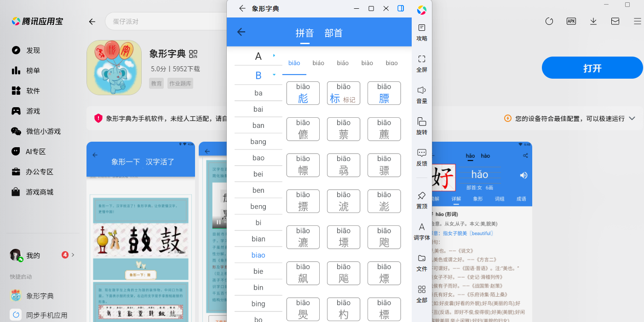Go back using the blue header arrow
Viewport: 644px width, 322px height.
pyautogui.click(x=241, y=32)
